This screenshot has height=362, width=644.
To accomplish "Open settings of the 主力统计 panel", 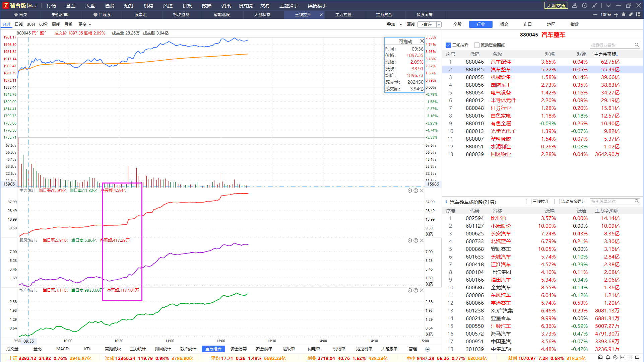I will (x=409, y=191).
